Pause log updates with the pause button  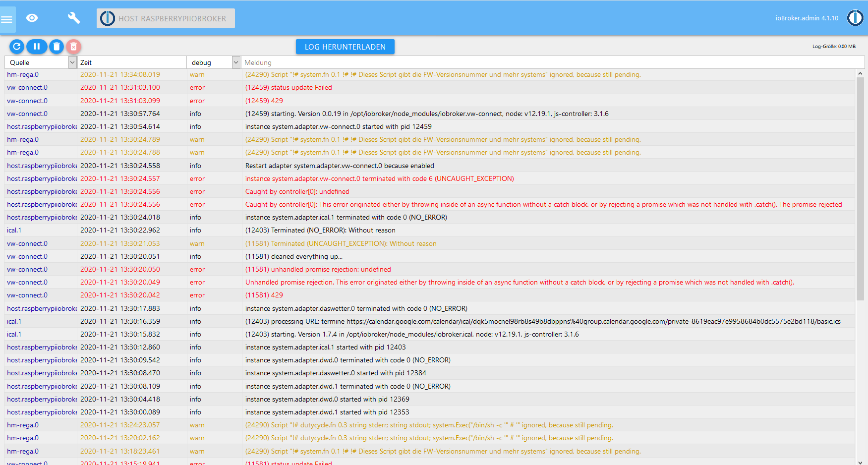click(x=37, y=47)
